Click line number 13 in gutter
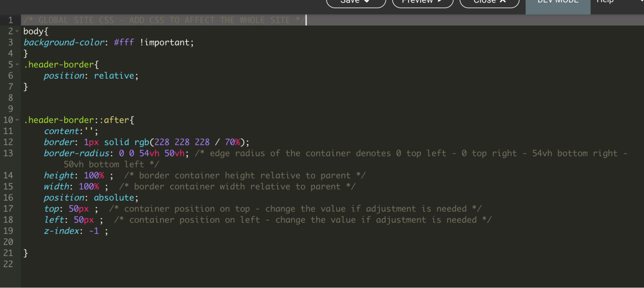644x288 pixels. (x=8, y=153)
